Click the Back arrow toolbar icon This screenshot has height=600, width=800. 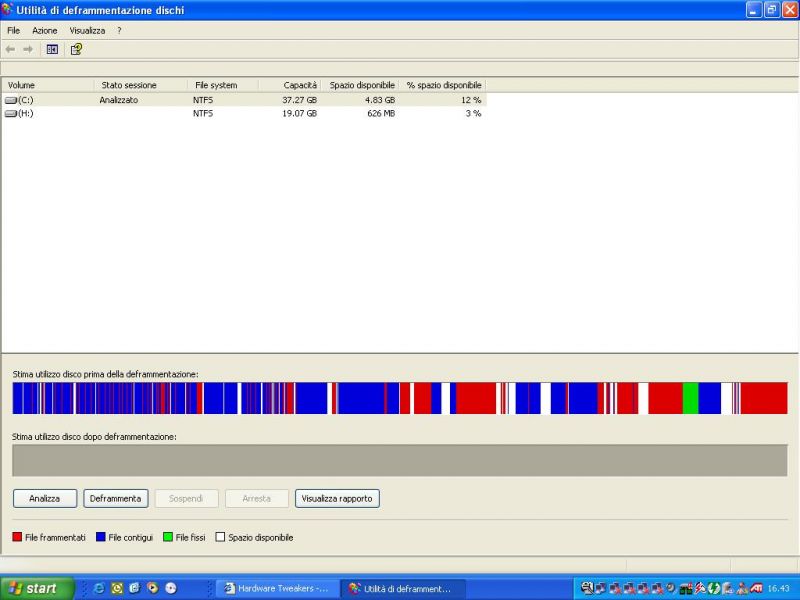coord(10,49)
